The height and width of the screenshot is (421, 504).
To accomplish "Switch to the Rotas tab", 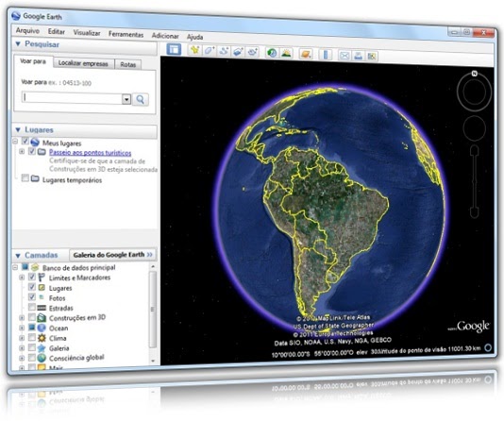I will [128, 64].
